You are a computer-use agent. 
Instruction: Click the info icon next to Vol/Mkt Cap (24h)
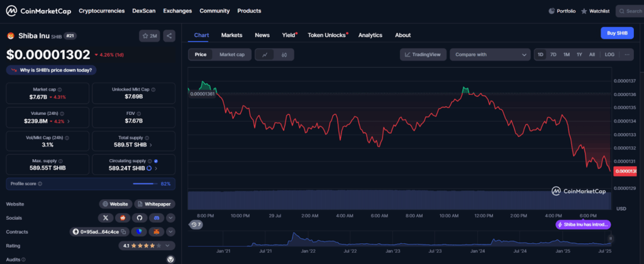click(x=67, y=138)
